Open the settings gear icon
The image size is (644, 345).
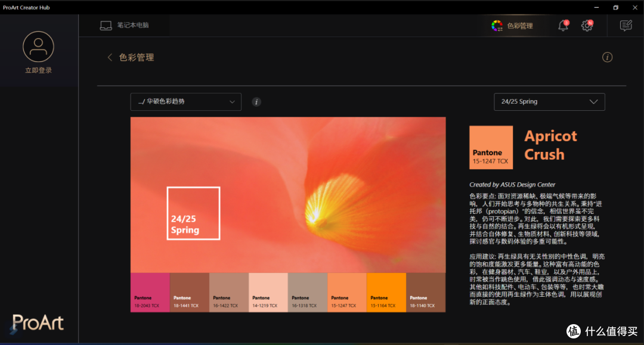[x=587, y=26]
